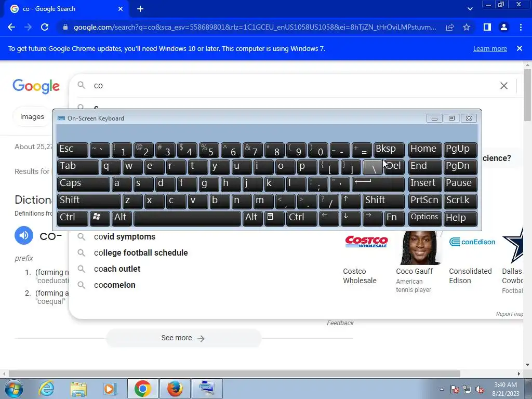Tap the Enter key on the keyboard
Image resolution: width=532 pixels, height=399 pixels.
point(378,184)
